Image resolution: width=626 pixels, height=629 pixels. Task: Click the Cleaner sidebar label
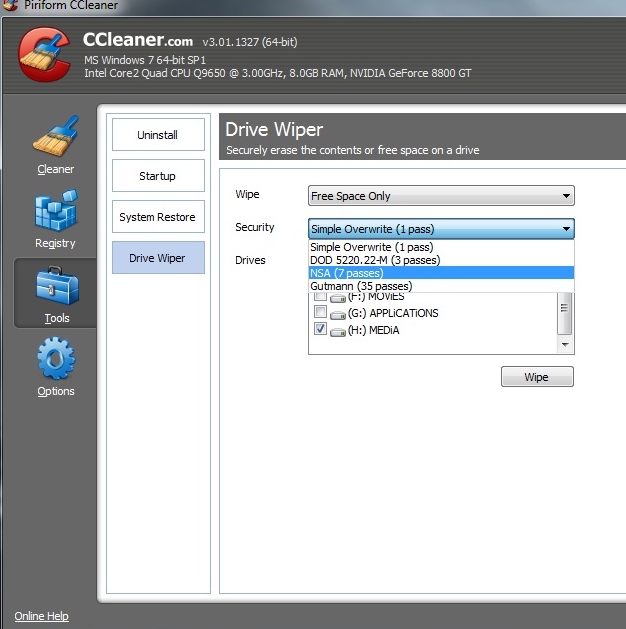pos(56,169)
